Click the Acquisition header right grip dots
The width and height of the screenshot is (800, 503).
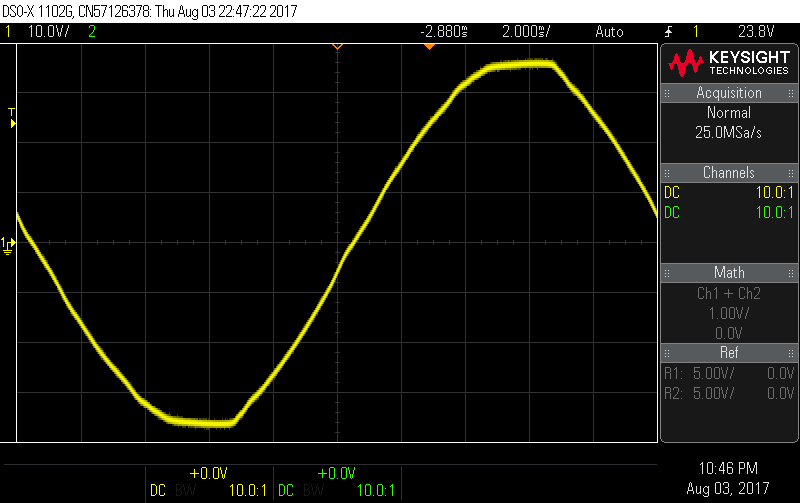791,93
